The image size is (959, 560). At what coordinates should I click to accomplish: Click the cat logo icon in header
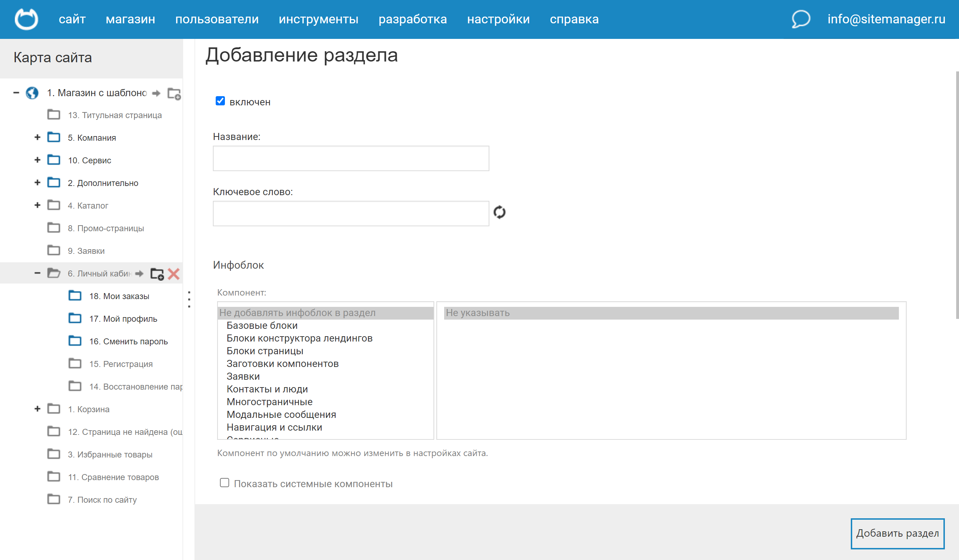tap(26, 19)
